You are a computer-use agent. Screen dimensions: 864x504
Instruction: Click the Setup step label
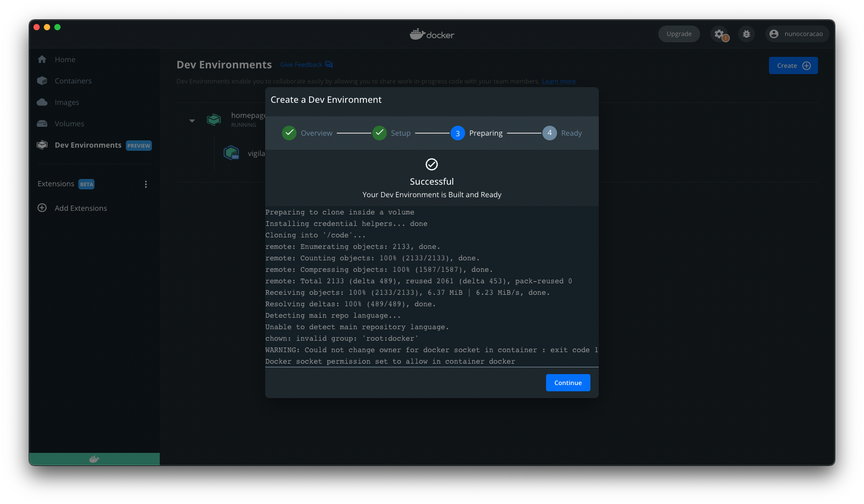(x=401, y=133)
